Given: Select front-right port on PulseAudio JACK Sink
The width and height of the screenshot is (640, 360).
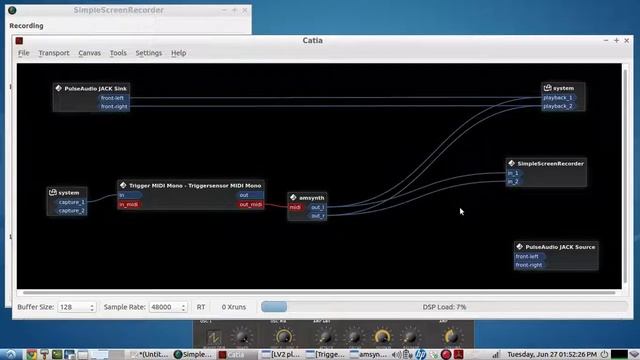Looking at the screenshot, I should point(114,107).
